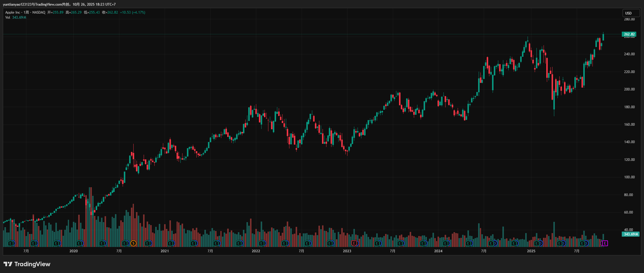Click the TradingView.com attribution header text
Image resolution: width=644 pixels, height=273 pixels.
click(x=59, y=4)
